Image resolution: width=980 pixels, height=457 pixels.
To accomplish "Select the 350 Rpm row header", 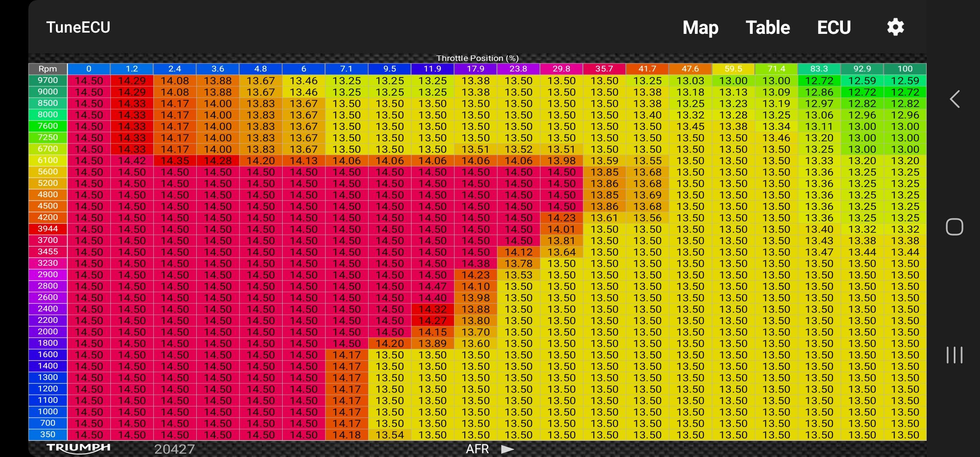I will click(48, 435).
